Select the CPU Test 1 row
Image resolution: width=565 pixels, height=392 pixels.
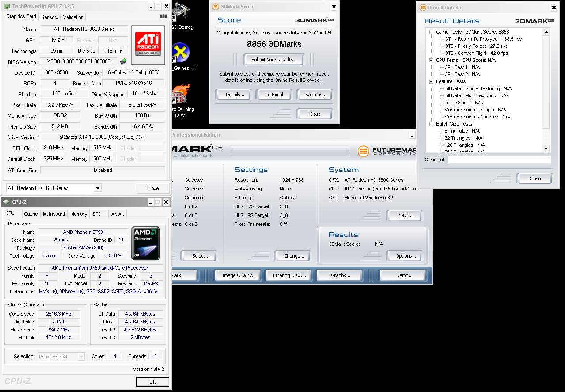462,67
